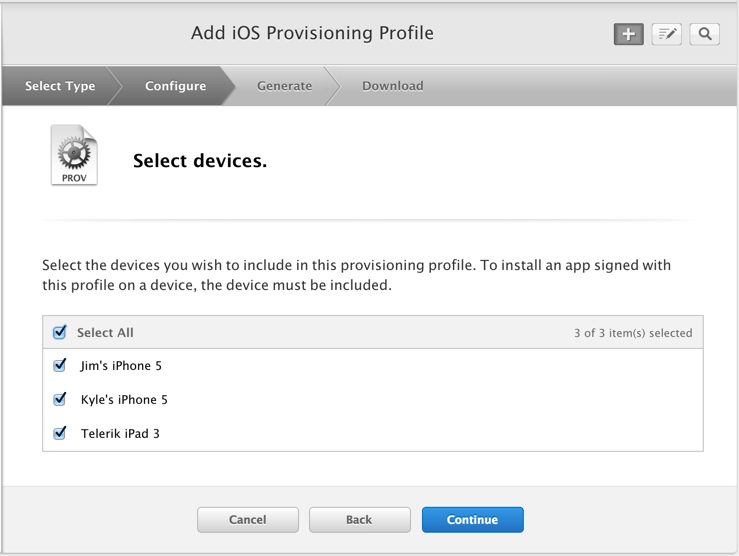Click the Kyle's iPhone 5 label
This screenshot has width=739, height=556.
tap(124, 400)
